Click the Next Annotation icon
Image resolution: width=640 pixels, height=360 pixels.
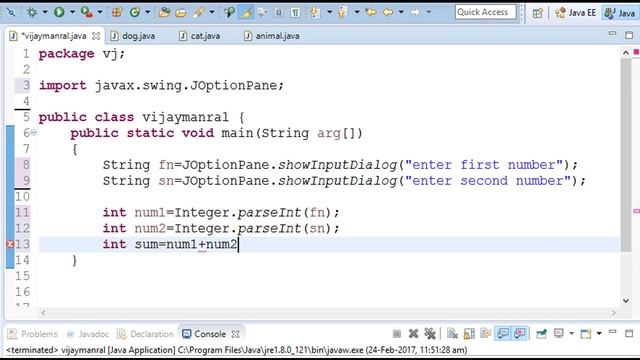click(315, 13)
